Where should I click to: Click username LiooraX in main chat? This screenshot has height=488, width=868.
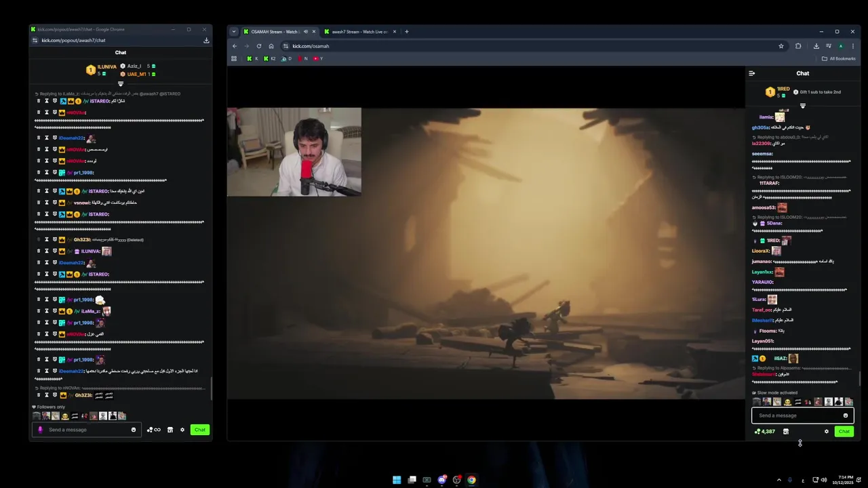[x=761, y=251]
